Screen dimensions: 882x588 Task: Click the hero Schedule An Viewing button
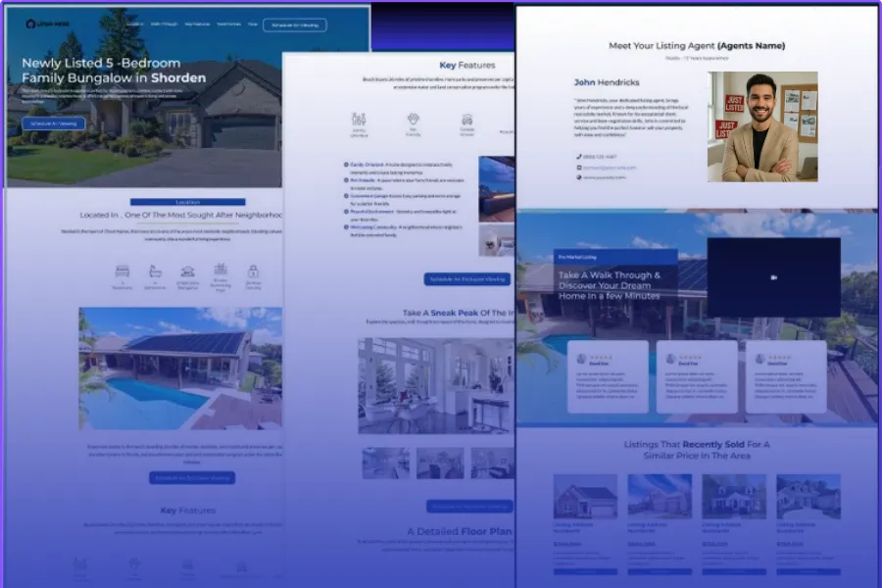[x=54, y=123]
